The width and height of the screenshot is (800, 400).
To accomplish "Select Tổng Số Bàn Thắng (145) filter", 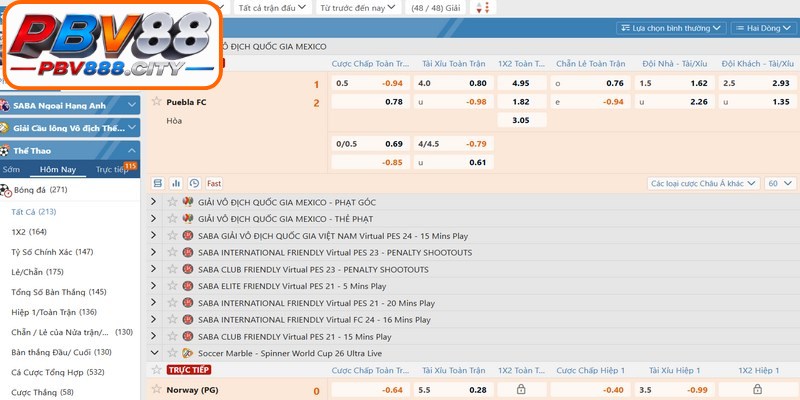I will pos(59,292).
